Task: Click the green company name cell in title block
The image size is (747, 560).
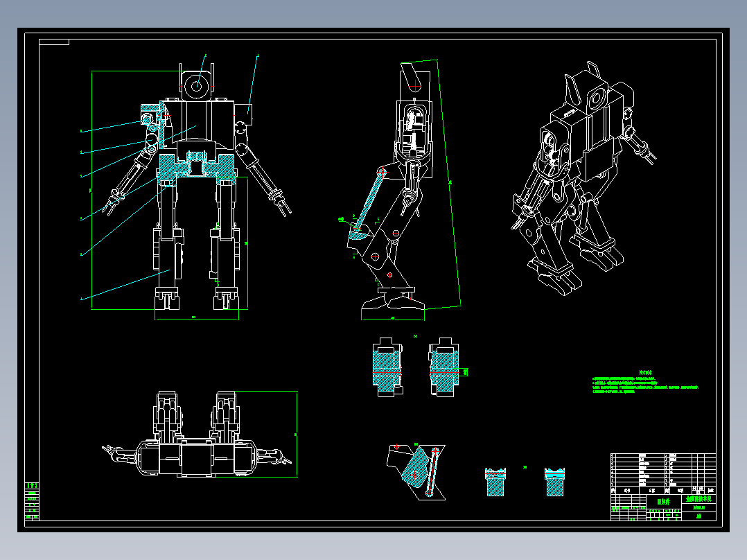Action: [699, 498]
